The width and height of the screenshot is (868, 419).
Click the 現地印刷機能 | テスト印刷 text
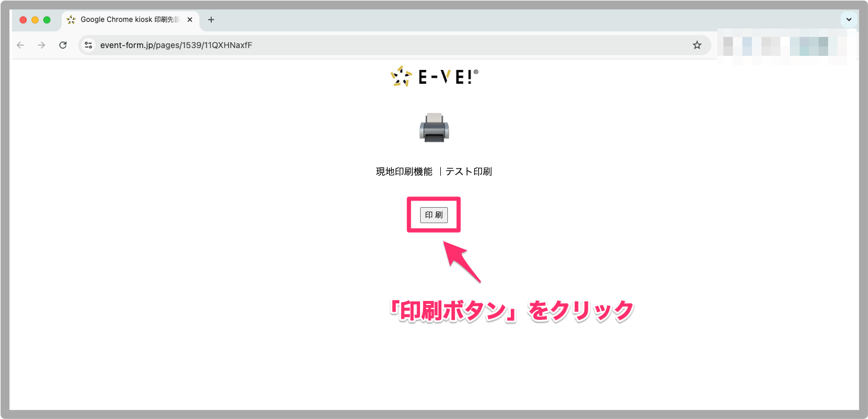pyautogui.click(x=434, y=172)
